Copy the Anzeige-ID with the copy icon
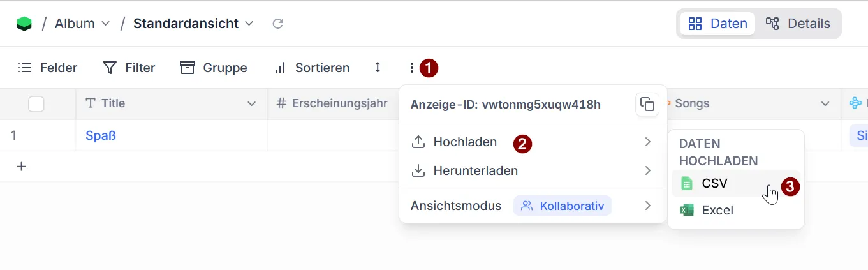The image size is (868, 270). tap(647, 104)
